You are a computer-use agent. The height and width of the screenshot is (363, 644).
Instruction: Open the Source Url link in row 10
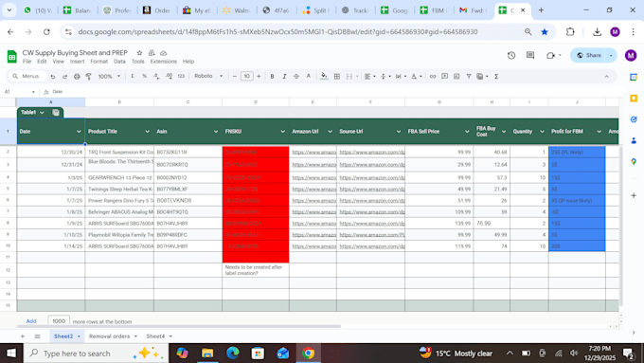372,246
